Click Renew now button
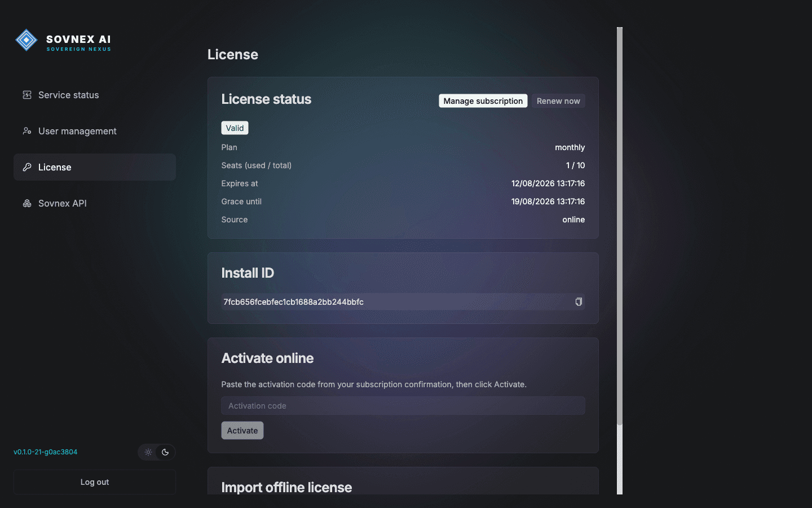Viewport: 812px width, 508px height. pyautogui.click(x=558, y=101)
